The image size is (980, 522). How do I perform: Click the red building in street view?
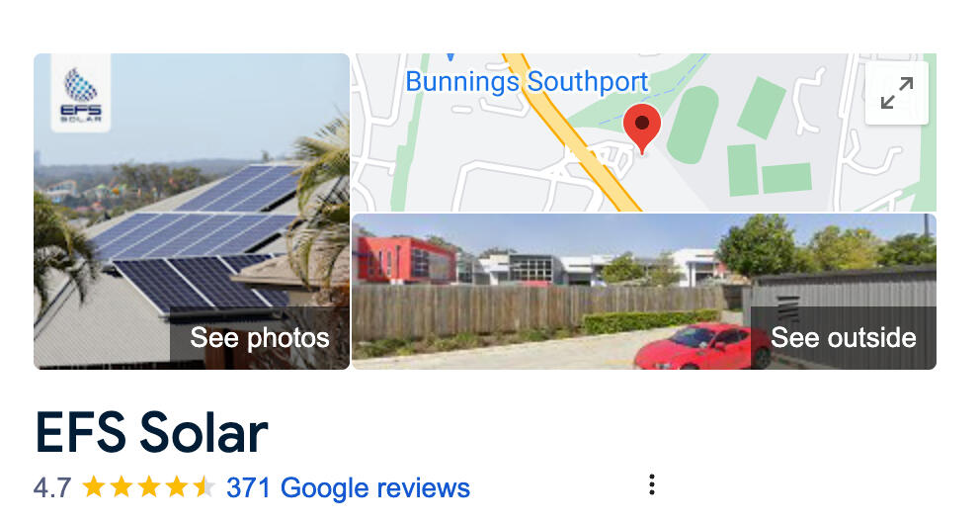point(404,260)
